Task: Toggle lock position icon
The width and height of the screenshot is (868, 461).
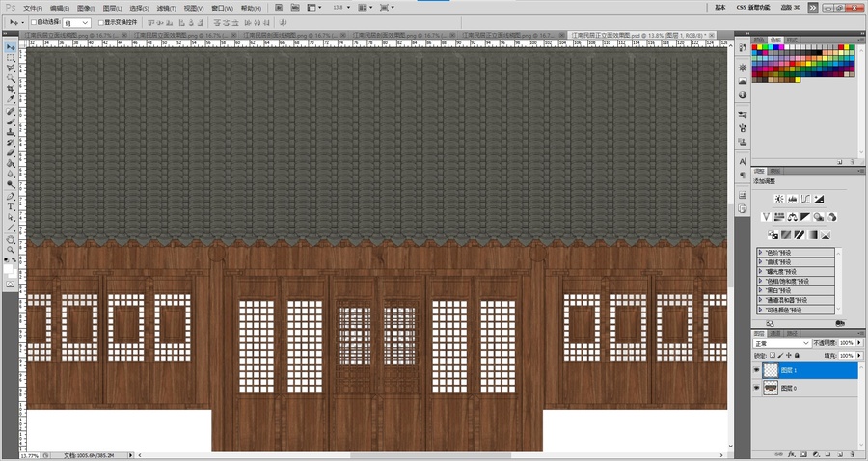Action: pyautogui.click(x=789, y=355)
